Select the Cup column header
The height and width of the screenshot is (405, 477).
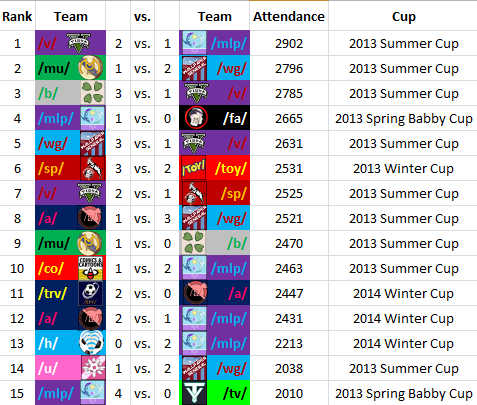coord(403,16)
